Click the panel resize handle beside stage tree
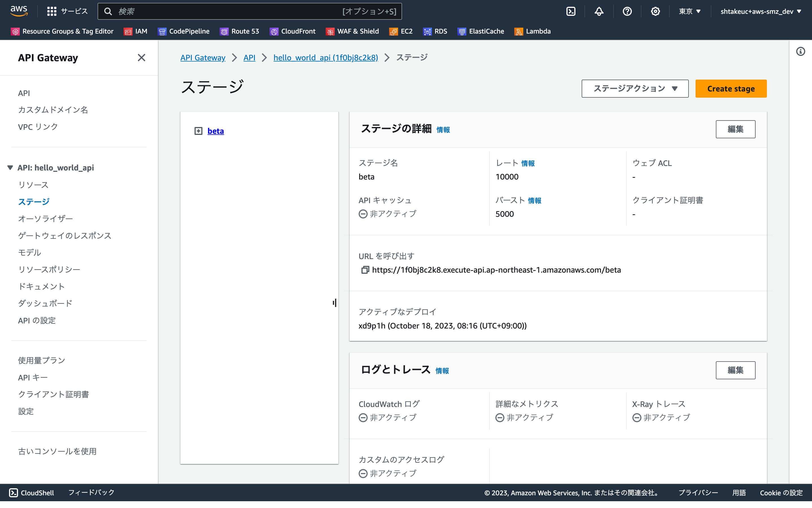The image size is (812, 508). tap(335, 303)
